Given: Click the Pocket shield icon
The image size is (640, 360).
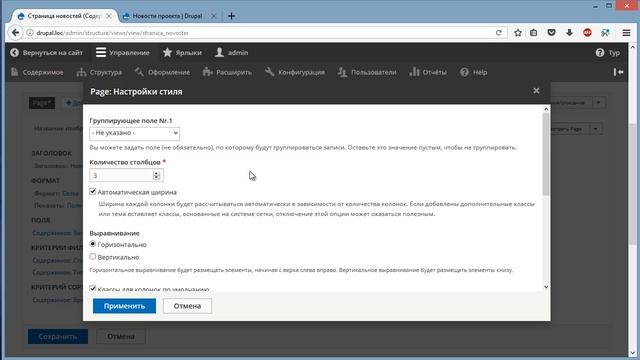Looking at the screenshot, I should (x=551, y=33).
